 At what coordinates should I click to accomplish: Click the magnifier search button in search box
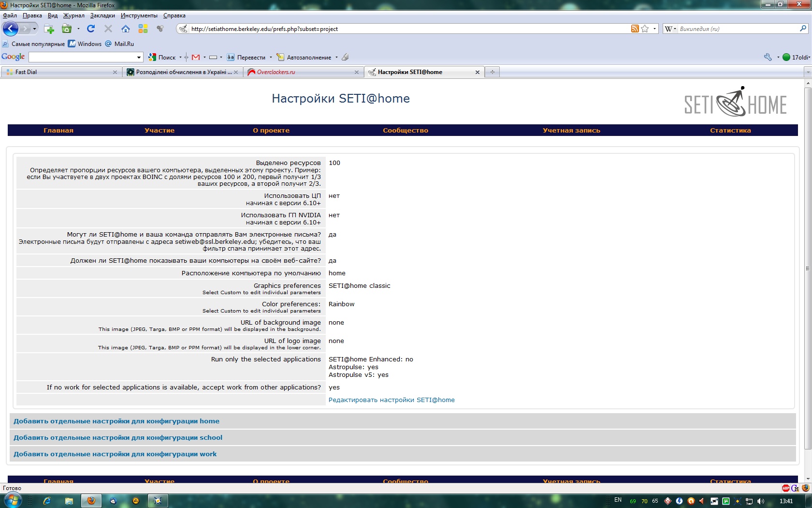click(803, 29)
